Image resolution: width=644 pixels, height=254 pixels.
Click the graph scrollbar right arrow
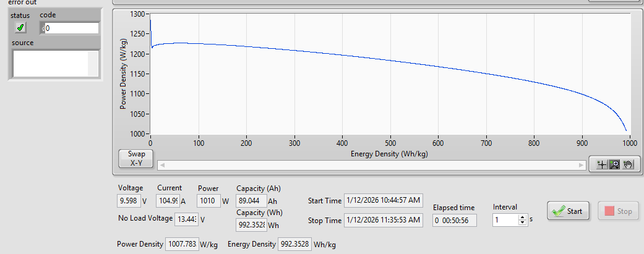tap(581, 165)
